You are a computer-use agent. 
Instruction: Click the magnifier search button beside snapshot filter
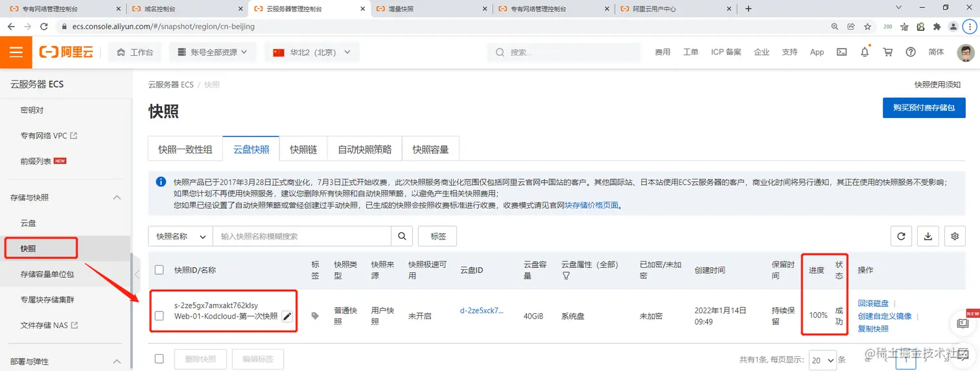402,236
